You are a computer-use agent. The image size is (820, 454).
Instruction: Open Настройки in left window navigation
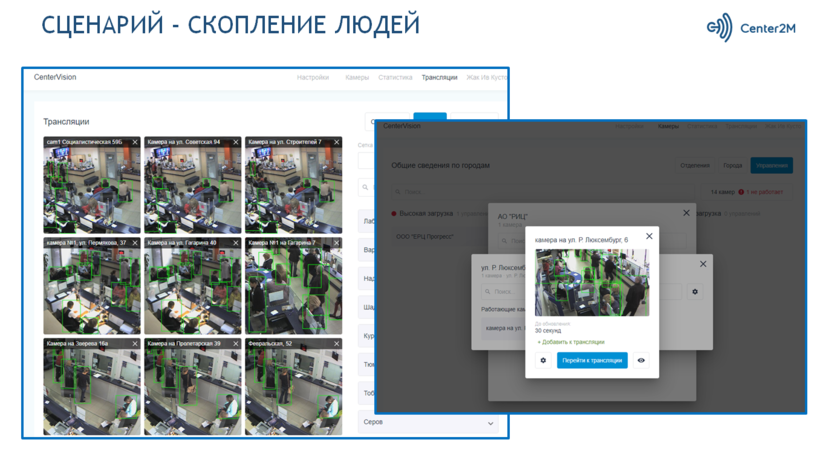coord(313,77)
